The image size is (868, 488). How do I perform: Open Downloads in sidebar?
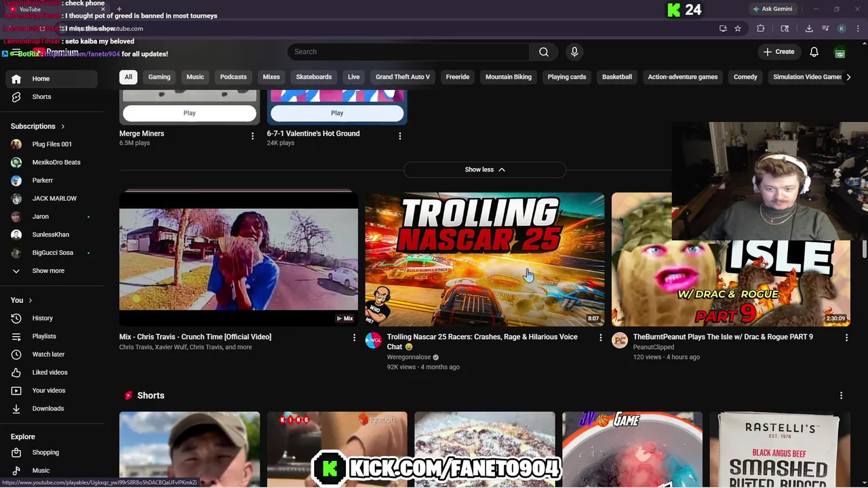coord(52,409)
